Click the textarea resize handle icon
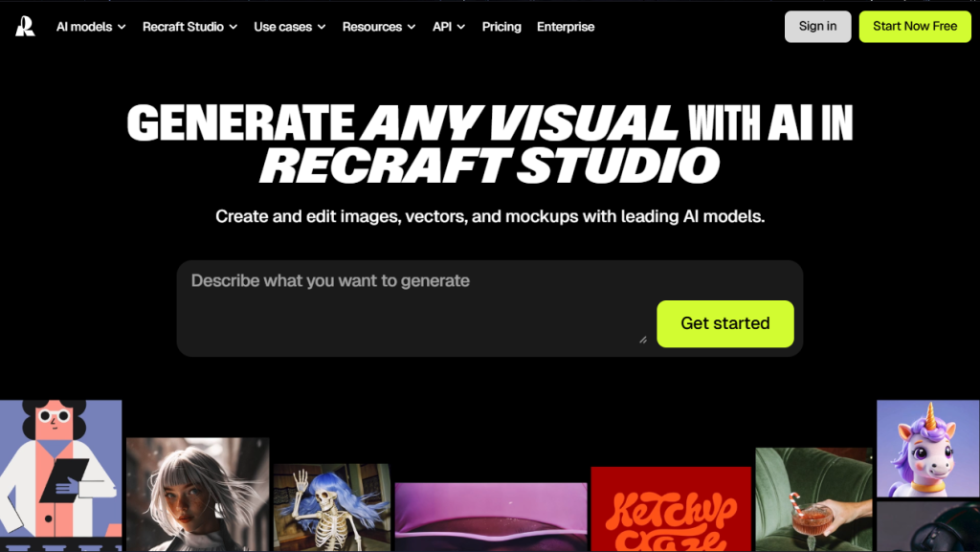980x552 pixels. coord(643,340)
